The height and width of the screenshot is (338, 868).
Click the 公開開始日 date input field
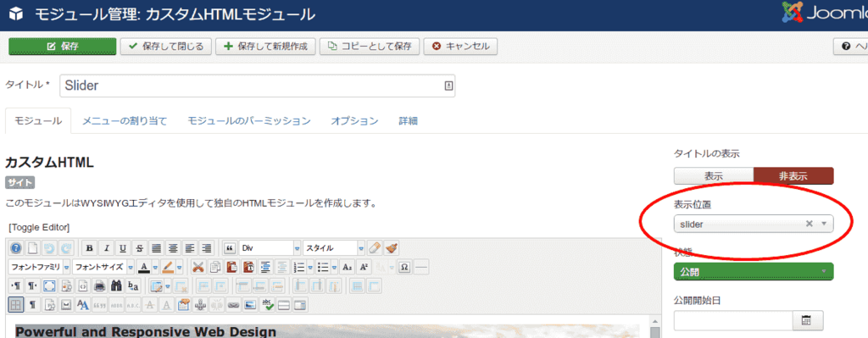pos(733,320)
